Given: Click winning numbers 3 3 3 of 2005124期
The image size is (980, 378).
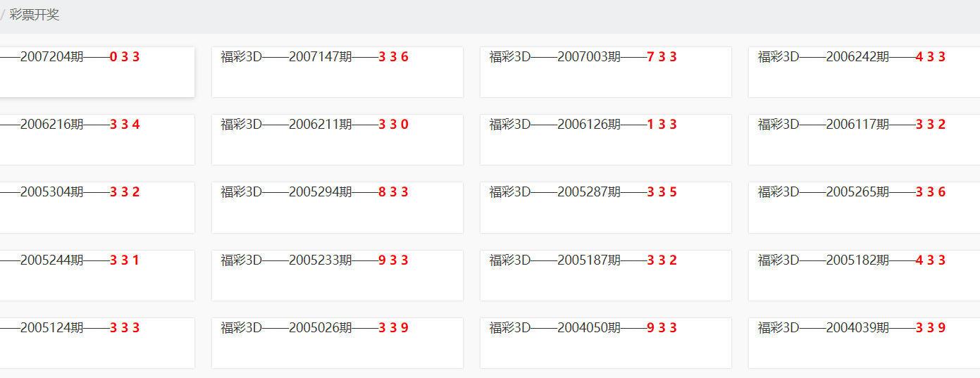Looking at the screenshot, I should [125, 328].
